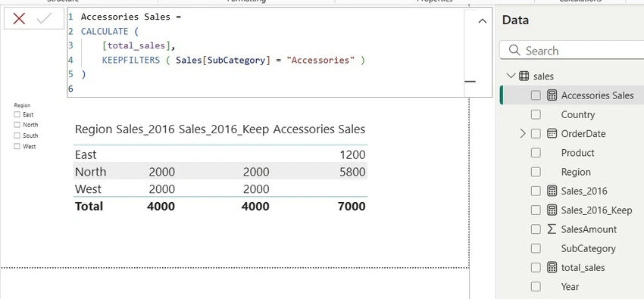Click the KEEPFILTERS keyword in the formula
The height and width of the screenshot is (299, 644).
pyautogui.click(x=131, y=61)
